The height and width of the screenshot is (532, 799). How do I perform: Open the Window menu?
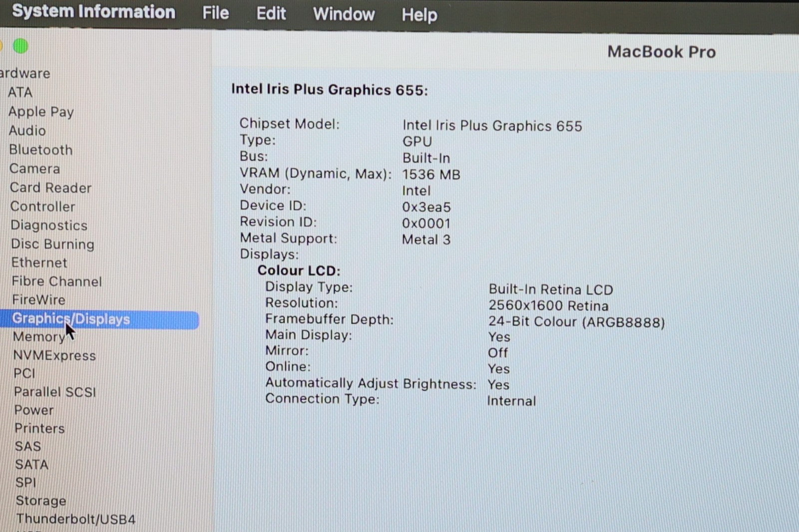(x=344, y=14)
